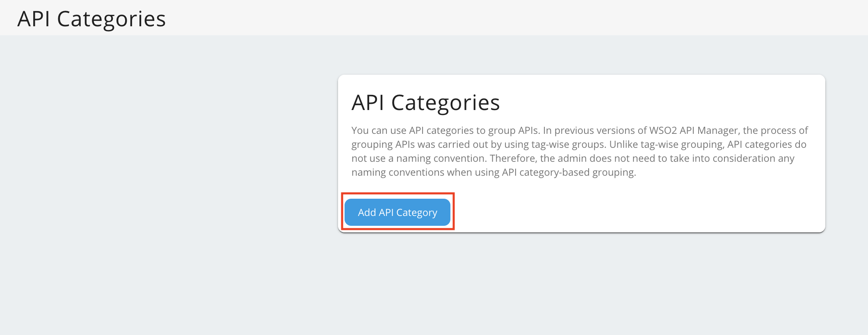The height and width of the screenshot is (335, 868).
Task: Click the description paragraph about grouping APIs
Action: (x=580, y=151)
